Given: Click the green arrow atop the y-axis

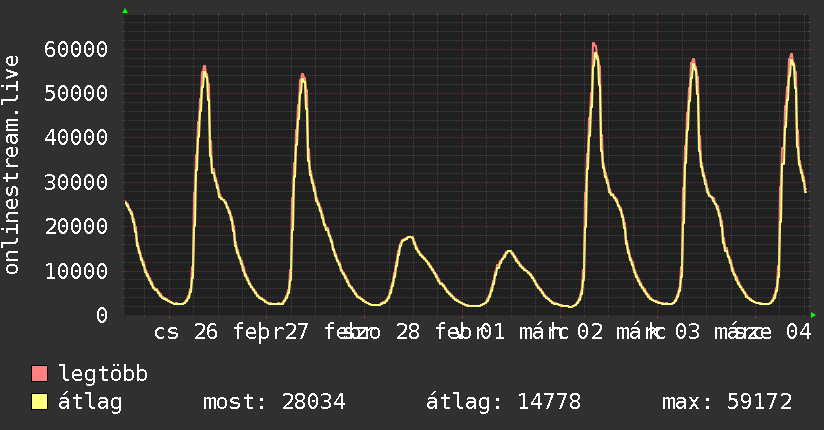Looking at the screenshot, I should 125,11.
